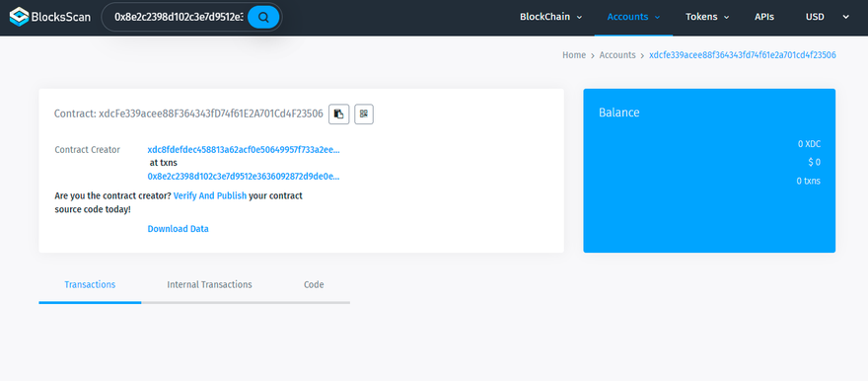The height and width of the screenshot is (381, 868).
Task: Open the contract creator address link
Action: click(244, 149)
